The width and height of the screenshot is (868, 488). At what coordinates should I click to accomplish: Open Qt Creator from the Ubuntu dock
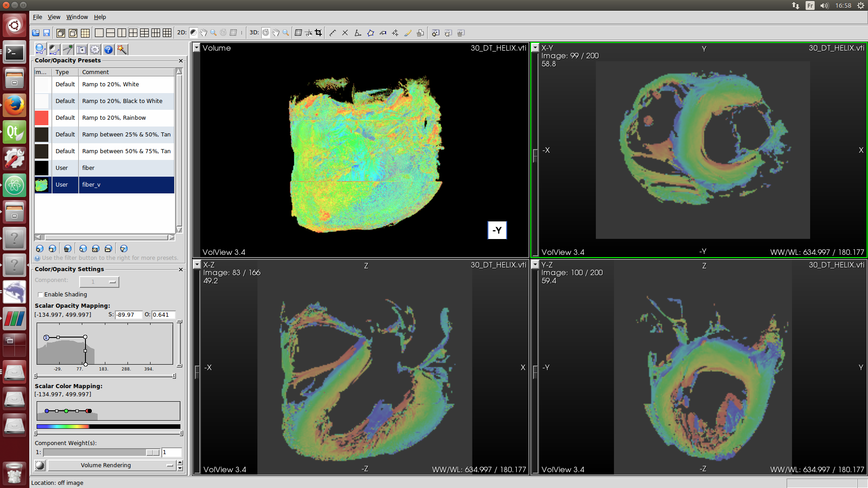[x=14, y=132]
